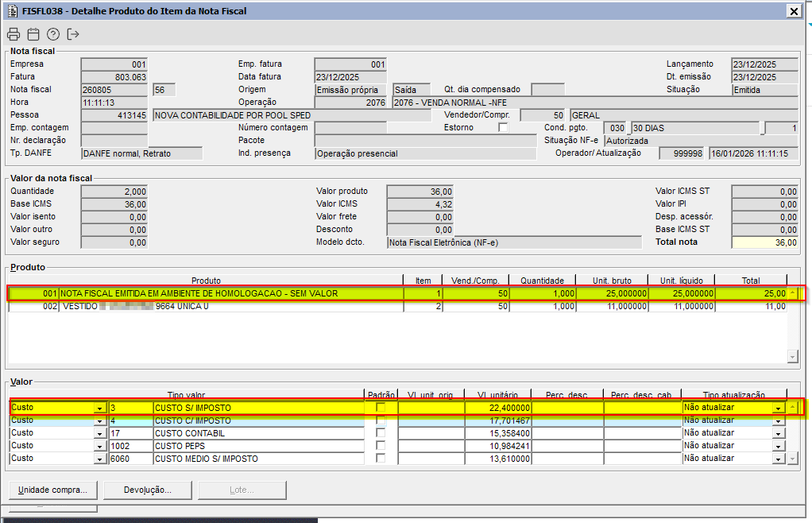Screen dimensions: 812x523
Task: Open Custo type dropdown in code 4 row
Action: (x=100, y=420)
